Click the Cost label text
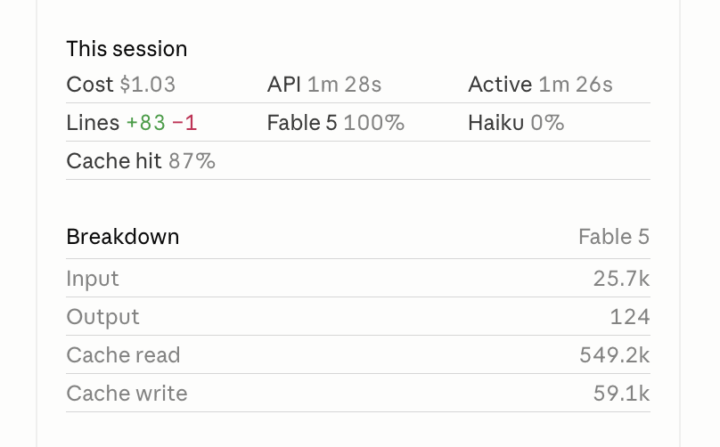The width and height of the screenshot is (720, 447). pos(90,85)
